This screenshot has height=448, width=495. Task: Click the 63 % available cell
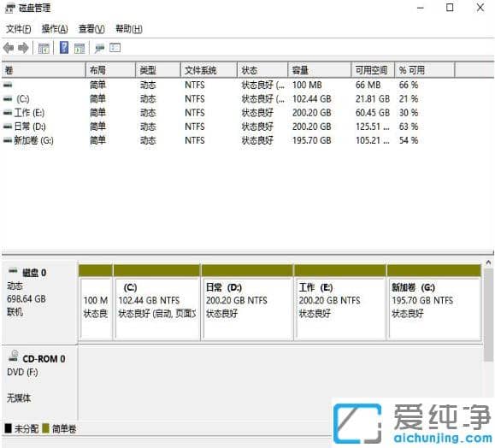click(x=409, y=127)
